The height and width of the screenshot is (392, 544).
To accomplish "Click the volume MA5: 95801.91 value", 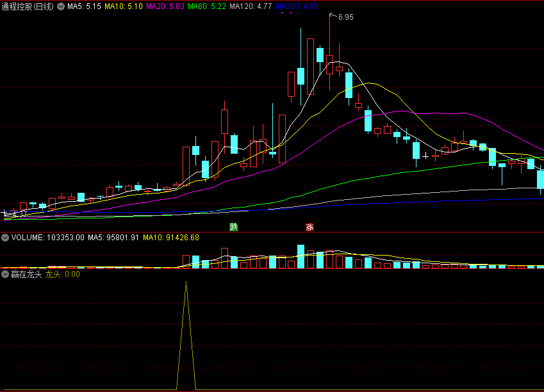I will pyautogui.click(x=113, y=238).
